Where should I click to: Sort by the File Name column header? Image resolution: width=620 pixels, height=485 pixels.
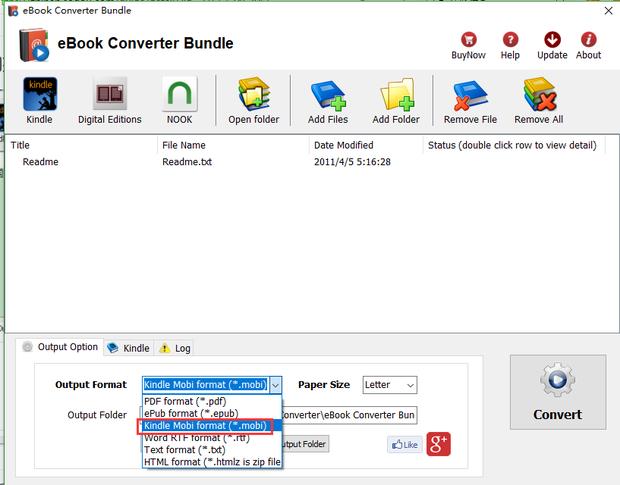[x=233, y=145]
